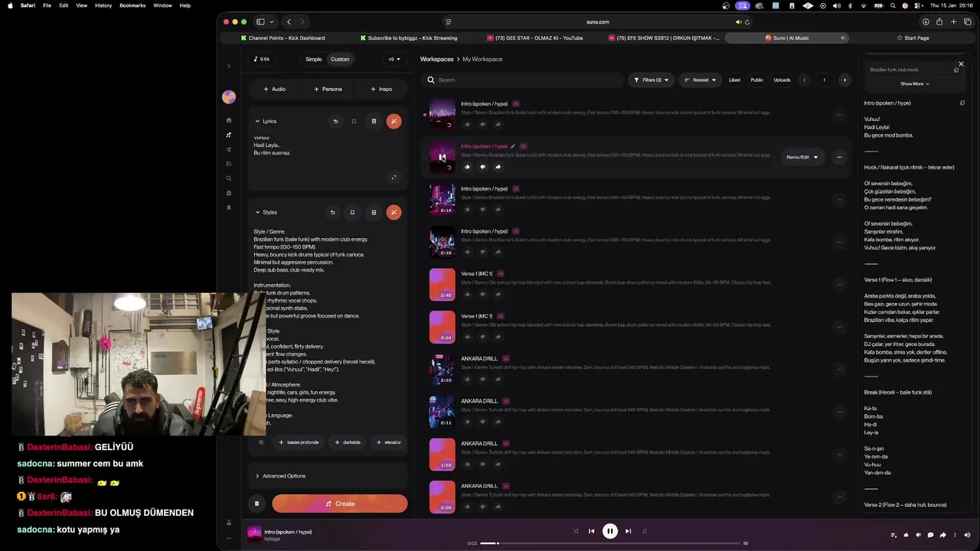Open the Filters (3) dropdown
Image resolution: width=980 pixels, height=551 pixels.
651,80
